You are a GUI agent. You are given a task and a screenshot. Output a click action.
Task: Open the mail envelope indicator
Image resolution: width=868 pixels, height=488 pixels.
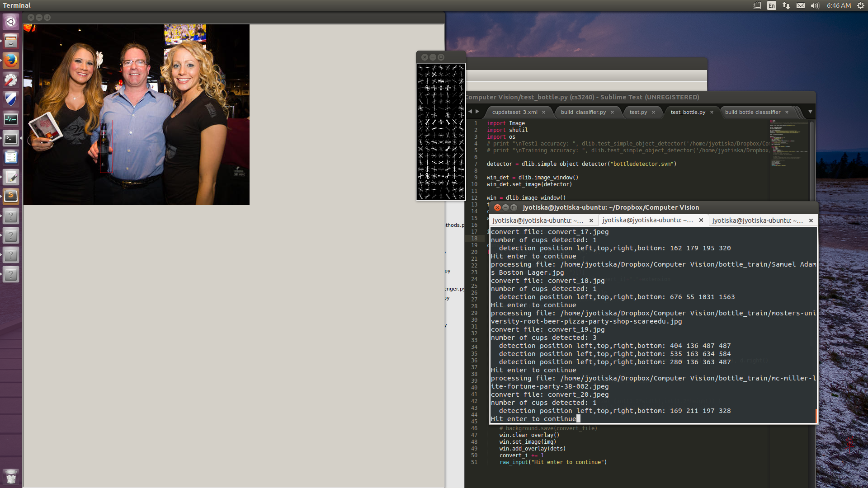tap(800, 5)
